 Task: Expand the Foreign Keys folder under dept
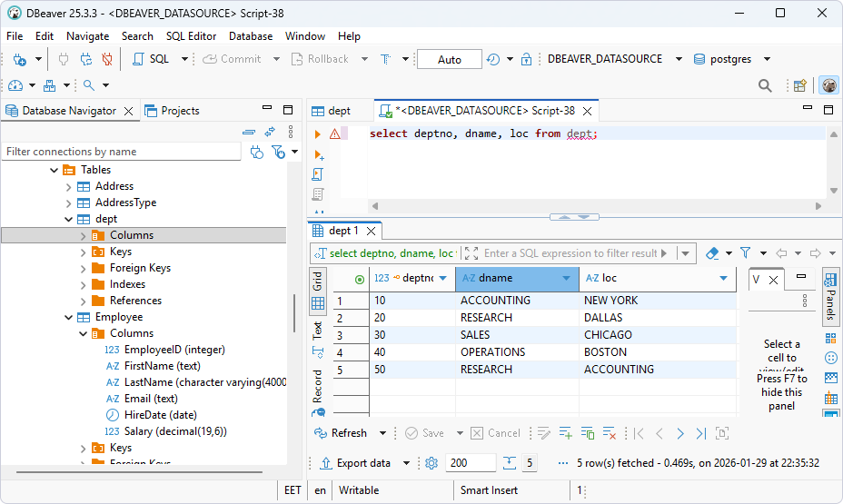(83, 268)
